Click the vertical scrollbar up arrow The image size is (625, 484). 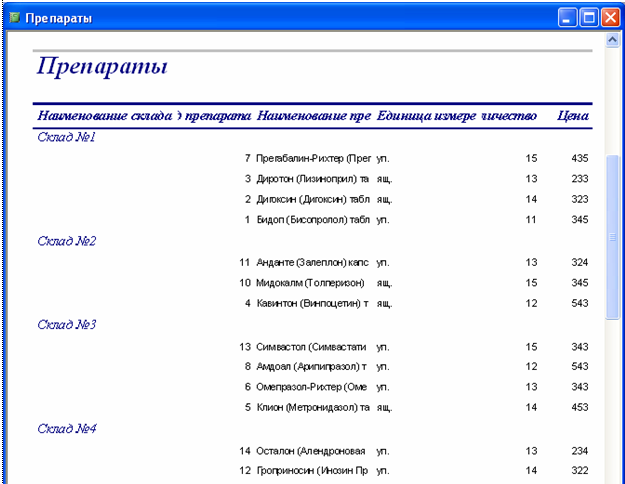(x=614, y=40)
